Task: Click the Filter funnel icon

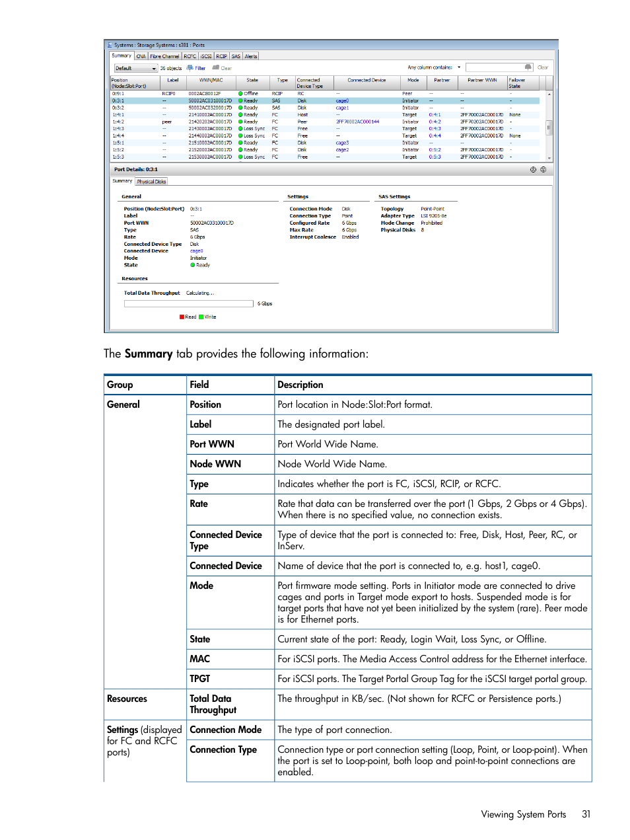Action: pyautogui.click(x=190, y=67)
